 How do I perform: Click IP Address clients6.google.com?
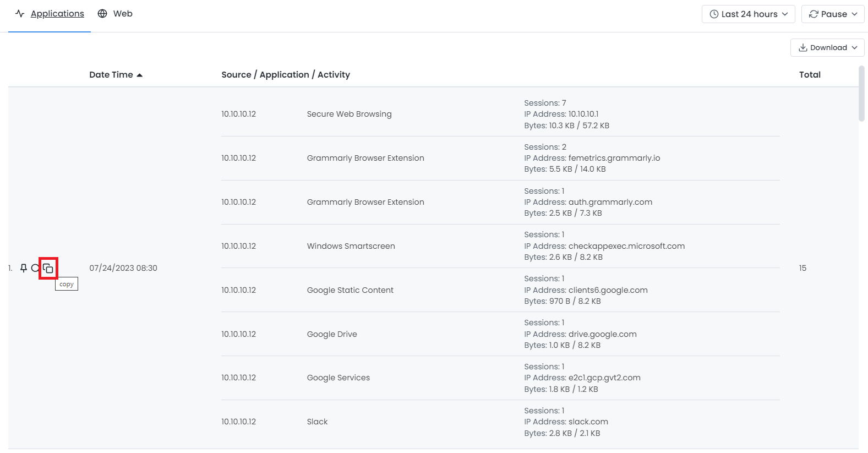pos(586,290)
